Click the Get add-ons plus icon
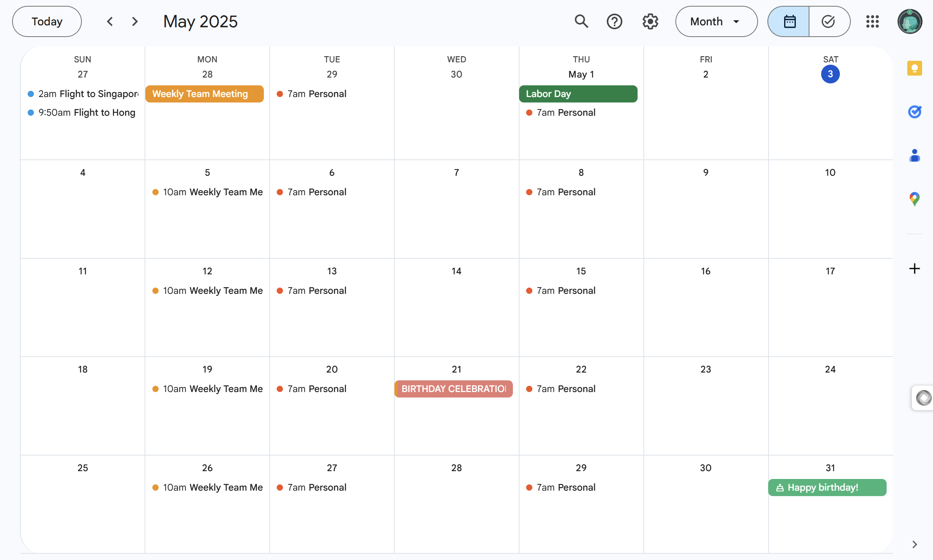 point(914,269)
